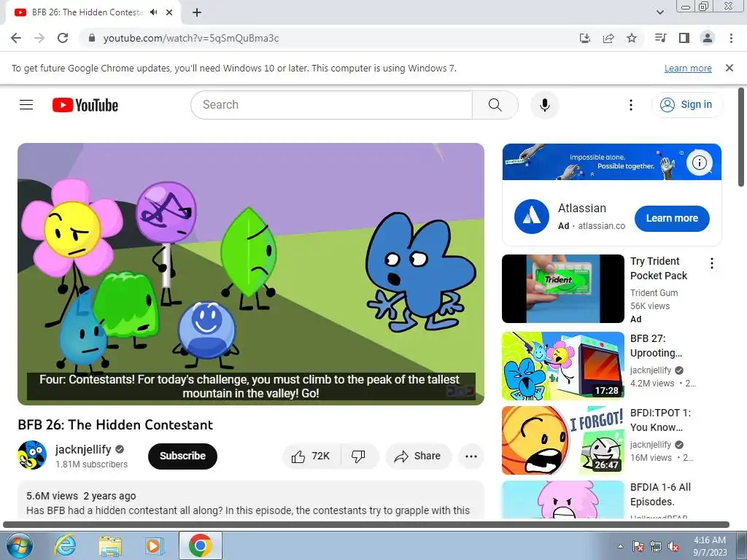Screen dimensions: 747x560
Task: Open Windows Media Player from taskbar
Action: 155,545
